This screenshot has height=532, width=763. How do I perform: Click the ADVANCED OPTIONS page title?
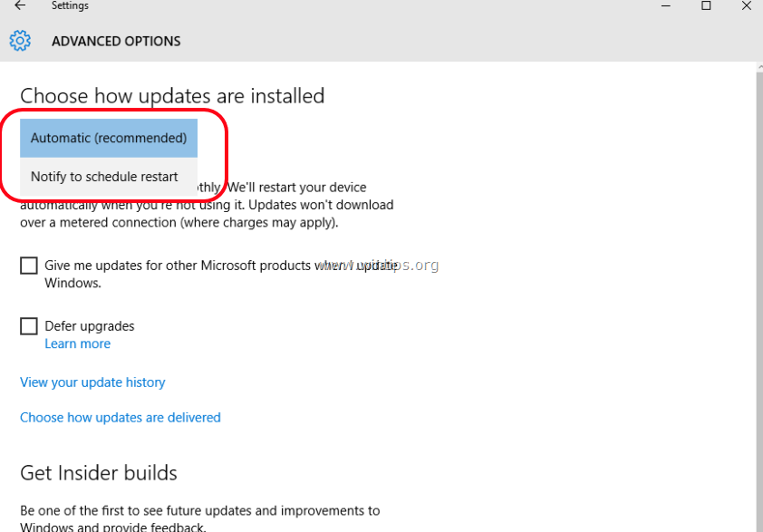point(116,41)
